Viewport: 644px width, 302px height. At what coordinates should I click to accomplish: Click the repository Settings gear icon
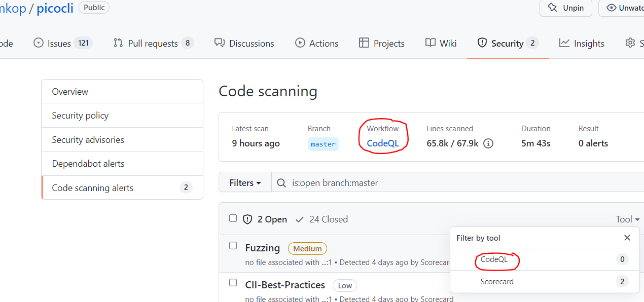(630, 43)
